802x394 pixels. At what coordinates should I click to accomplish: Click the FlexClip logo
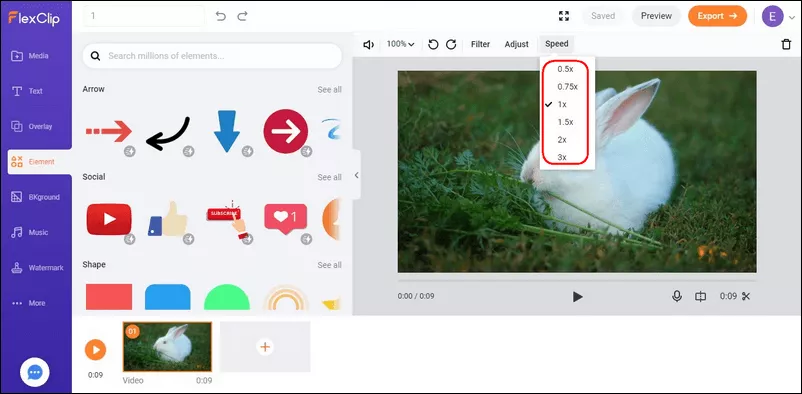[34, 18]
